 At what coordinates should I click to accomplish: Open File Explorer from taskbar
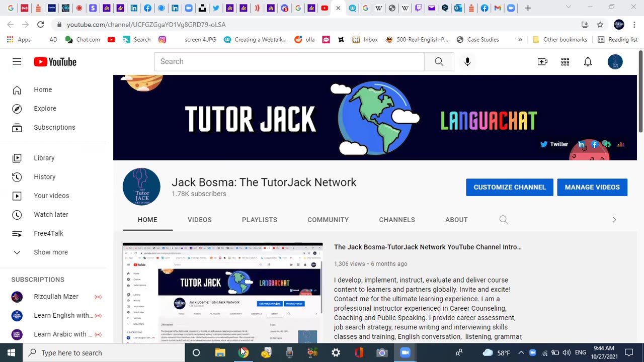[x=220, y=352]
